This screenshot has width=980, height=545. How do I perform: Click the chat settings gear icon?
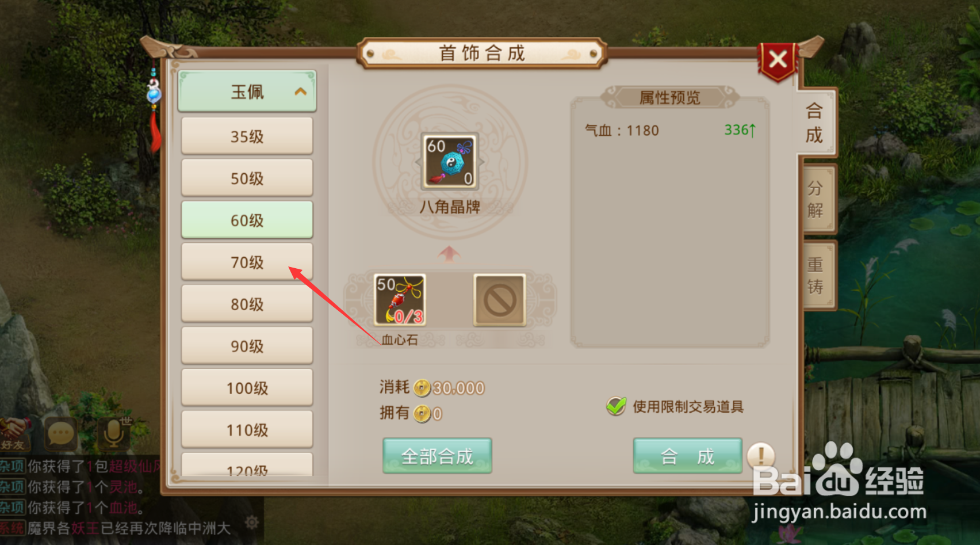pos(251,522)
